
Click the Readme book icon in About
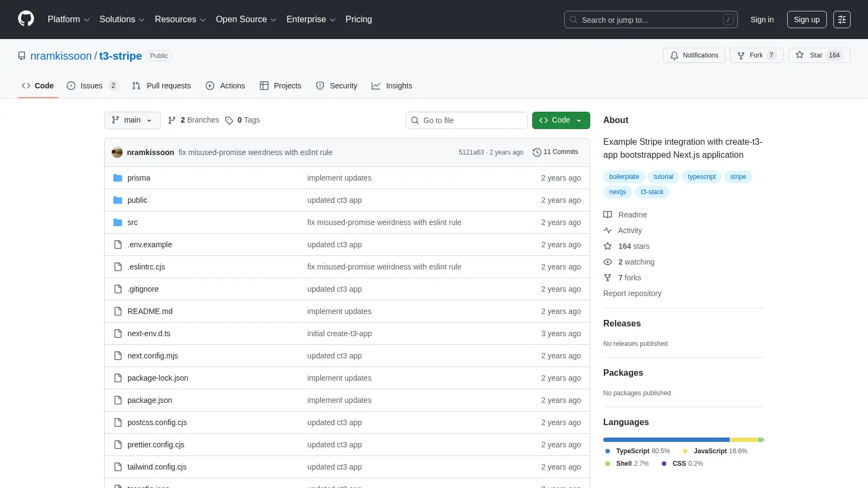tap(608, 215)
